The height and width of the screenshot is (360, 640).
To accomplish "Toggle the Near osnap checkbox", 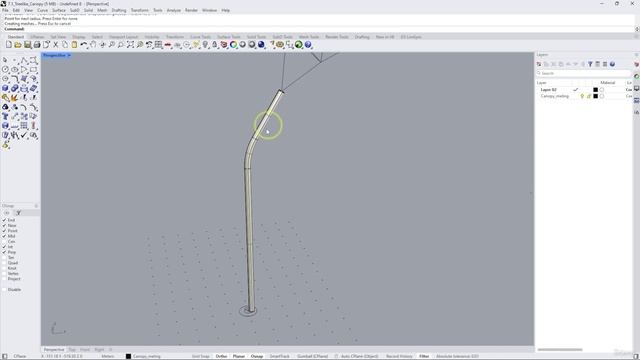I will [x=4, y=225].
